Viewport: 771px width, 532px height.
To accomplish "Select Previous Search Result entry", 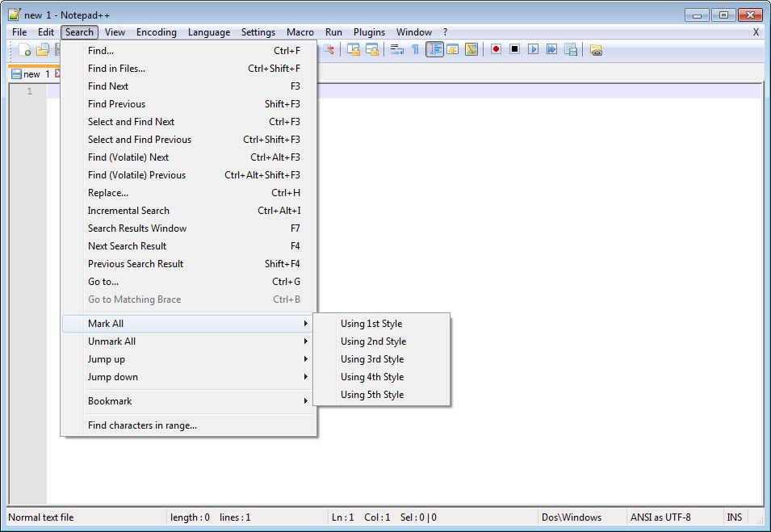I will click(189, 263).
